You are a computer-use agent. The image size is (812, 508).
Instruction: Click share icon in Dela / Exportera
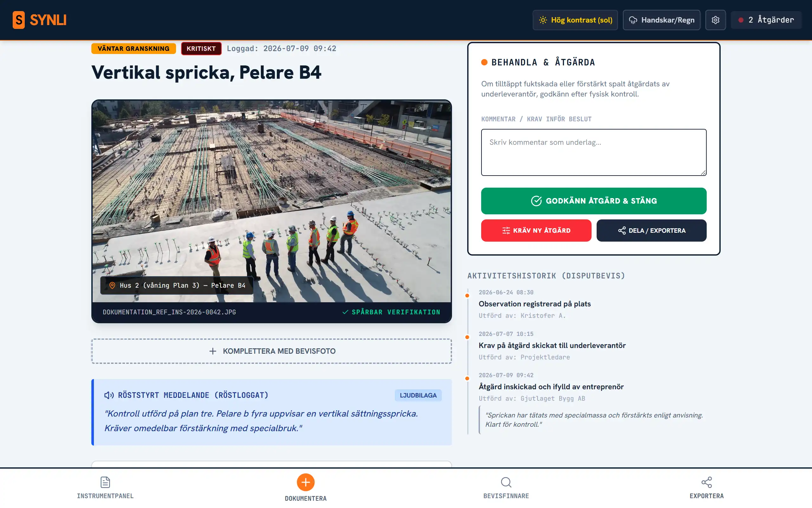tap(622, 231)
